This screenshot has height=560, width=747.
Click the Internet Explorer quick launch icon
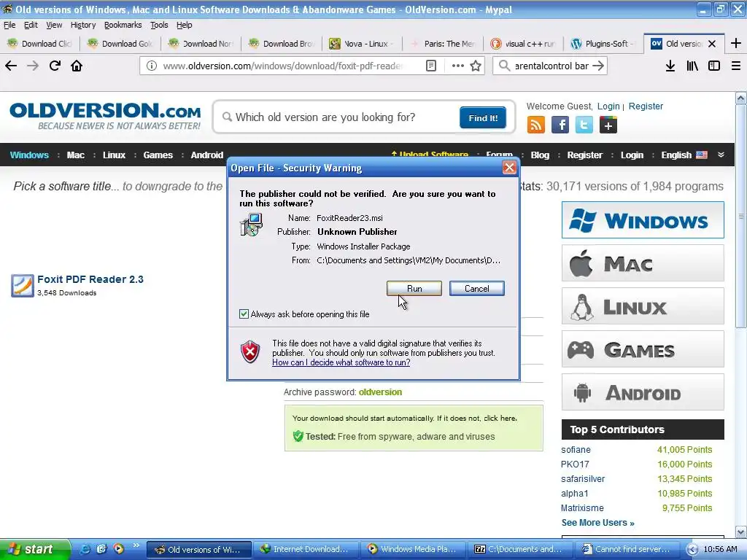click(85, 549)
